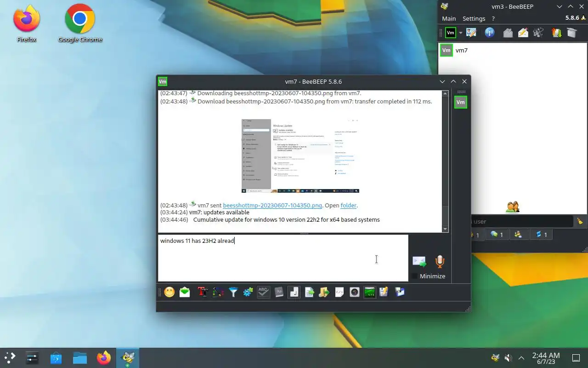
Task: Click the show desktop button in taskbar corner
Action: 576,357
